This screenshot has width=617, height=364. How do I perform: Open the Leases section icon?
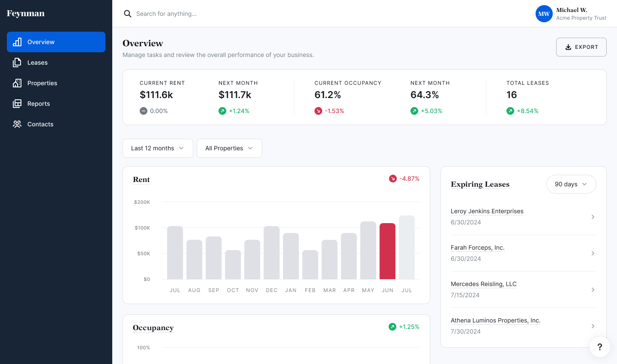click(17, 63)
